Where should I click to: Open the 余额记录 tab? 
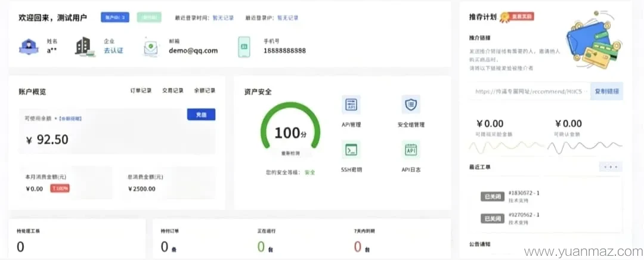tap(205, 91)
